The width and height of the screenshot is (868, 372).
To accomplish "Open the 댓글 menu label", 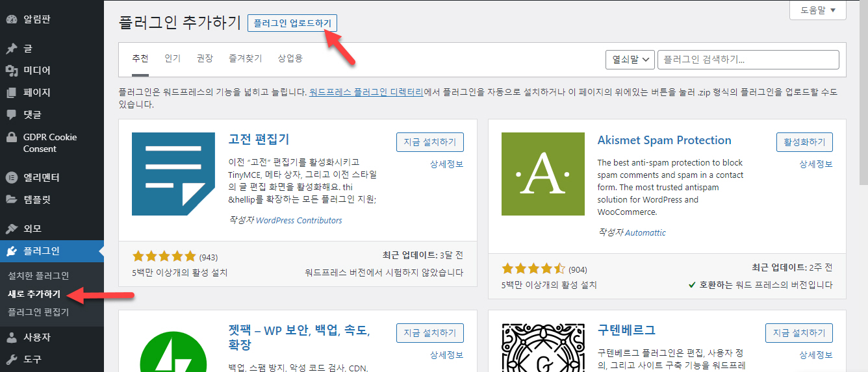I will (x=32, y=115).
